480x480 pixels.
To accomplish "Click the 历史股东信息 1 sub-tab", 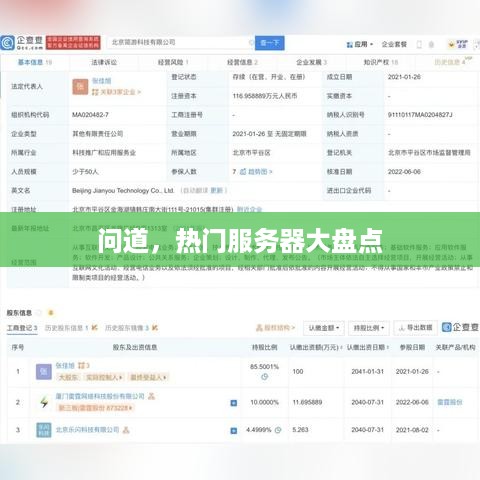I will click(x=67, y=328).
